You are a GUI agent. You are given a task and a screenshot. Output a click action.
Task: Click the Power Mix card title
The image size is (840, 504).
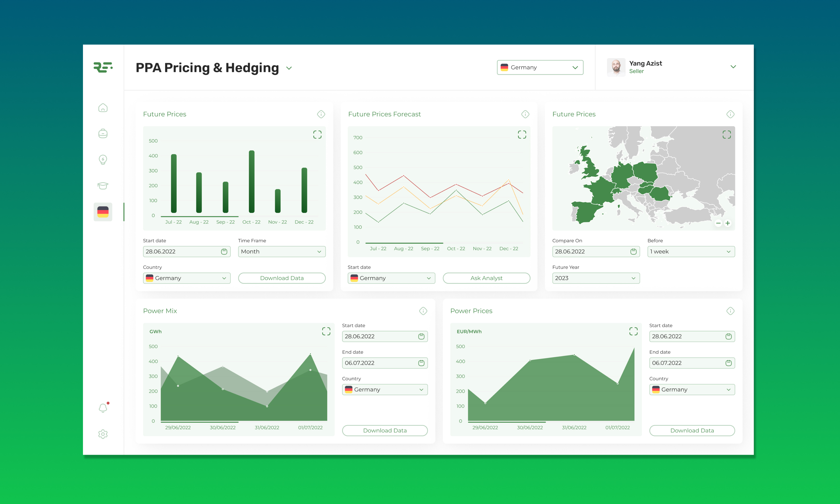tap(160, 311)
